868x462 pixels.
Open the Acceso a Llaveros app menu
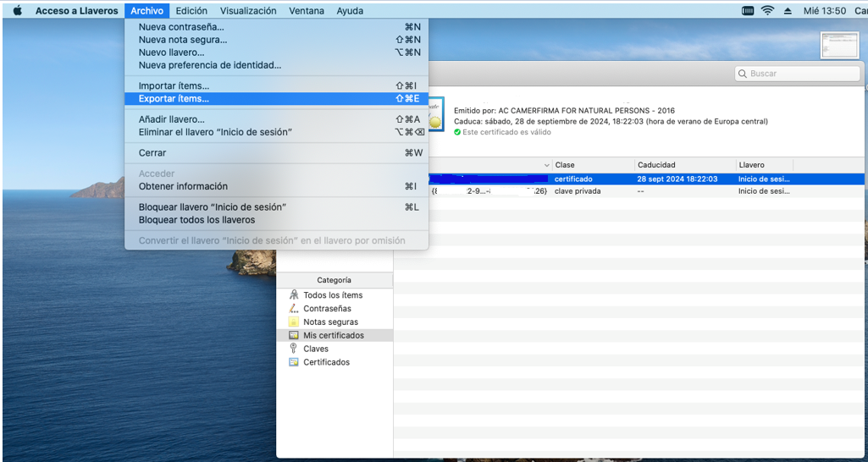(77, 10)
